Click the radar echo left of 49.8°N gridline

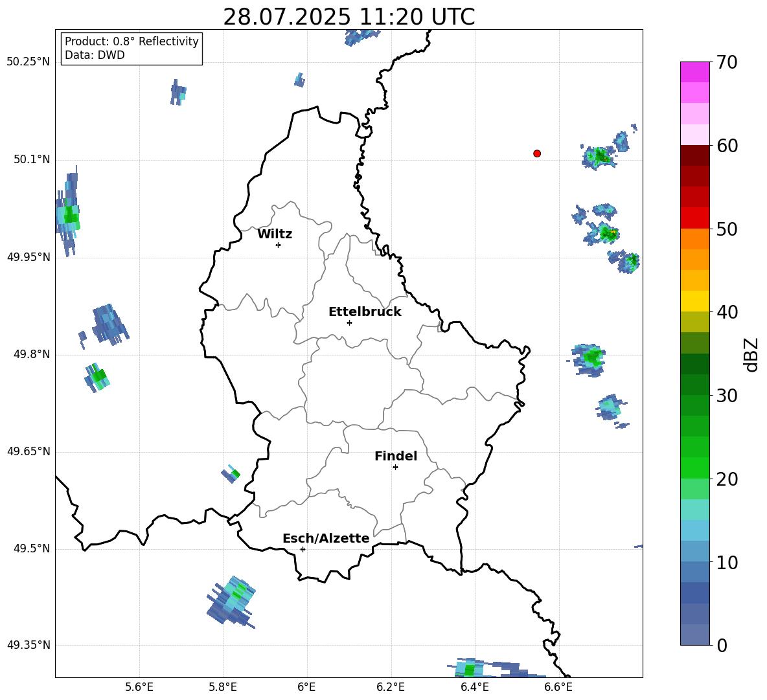click(97, 377)
